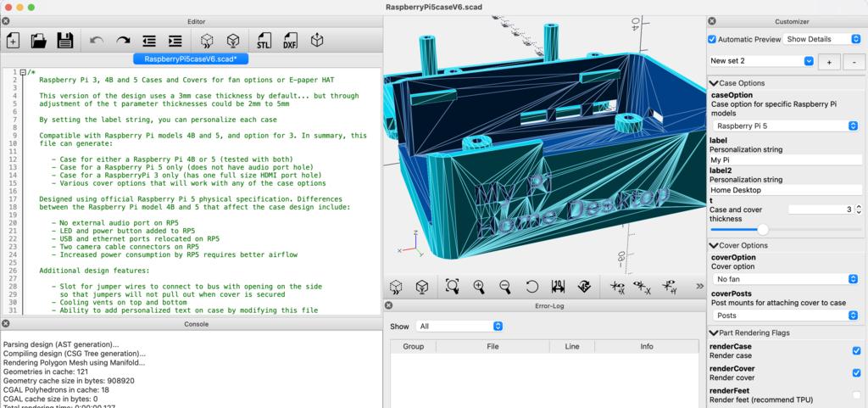The image size is (868, 408).
Task: Close the Editor panel
Action: (x=5, y=21)
